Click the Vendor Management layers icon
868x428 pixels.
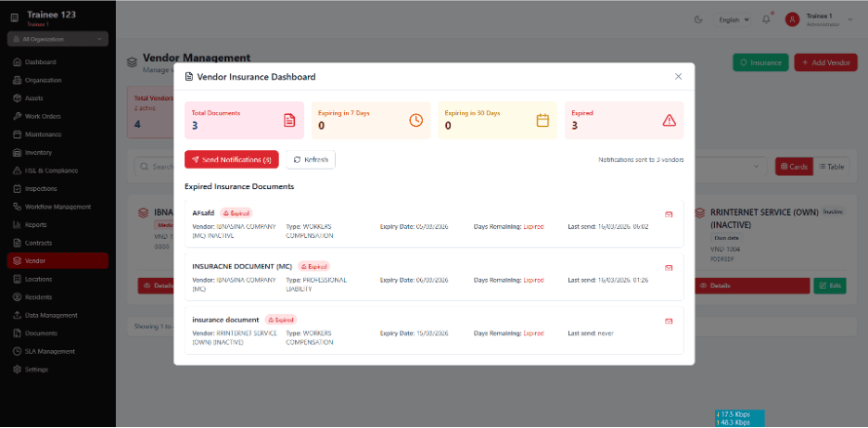pos(132,62)
